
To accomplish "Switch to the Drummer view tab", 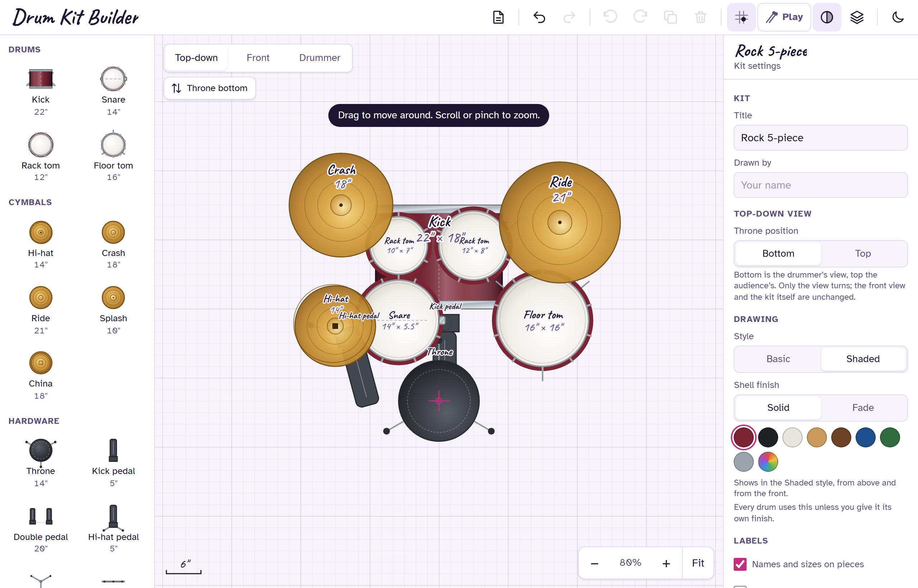I will pos(320,58).
